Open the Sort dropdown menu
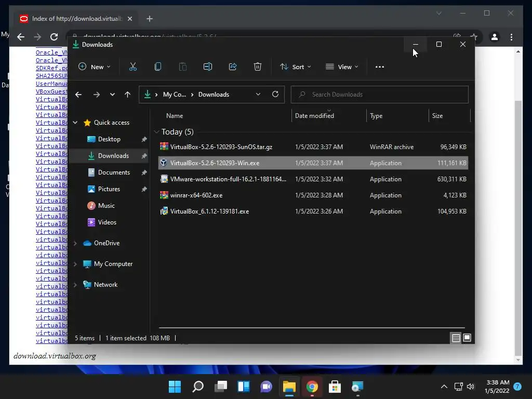 click(295, 67)
